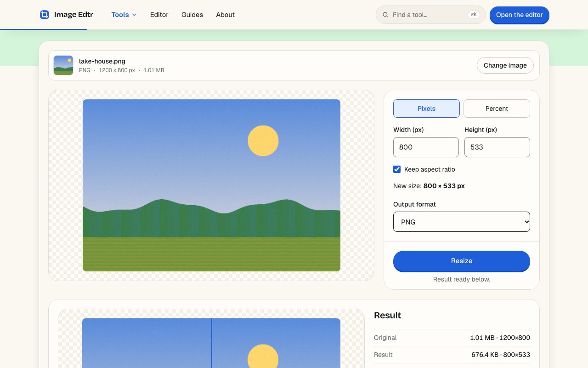Switch to Percent mode

pos(497,109)
